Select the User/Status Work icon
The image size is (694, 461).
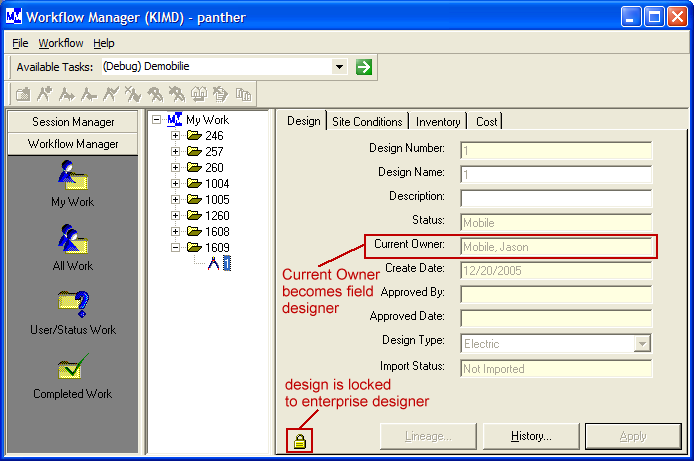(72, 304)
